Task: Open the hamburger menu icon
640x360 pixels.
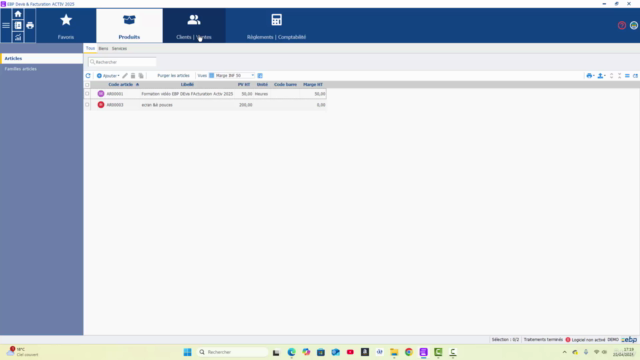Action: coord(6,25)
